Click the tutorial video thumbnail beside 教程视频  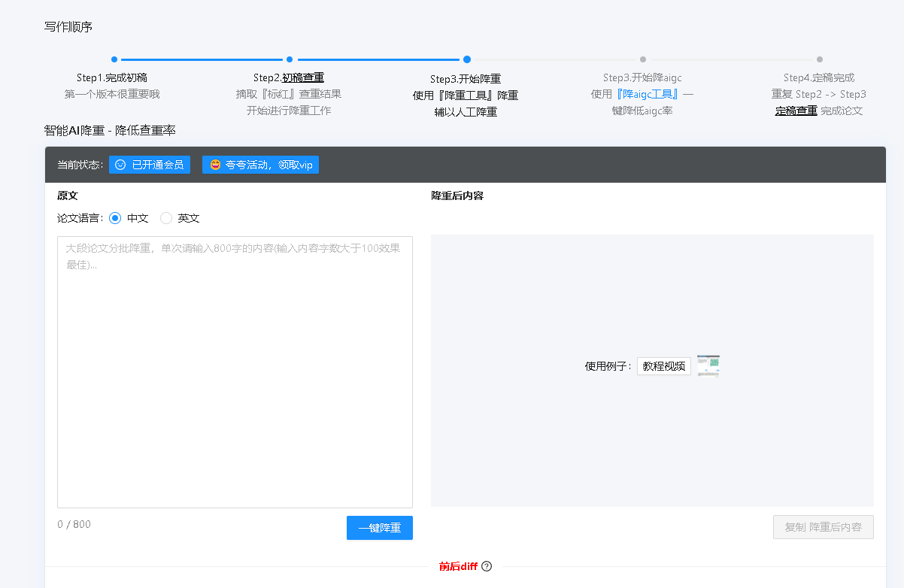pyautogui.click(x=708, y=365)
